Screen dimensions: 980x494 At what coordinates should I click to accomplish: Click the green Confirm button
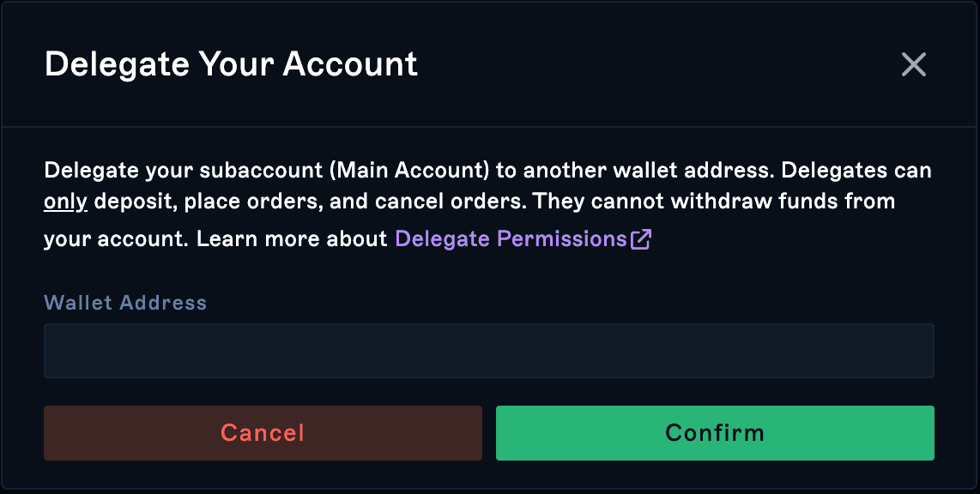point(715,433)
